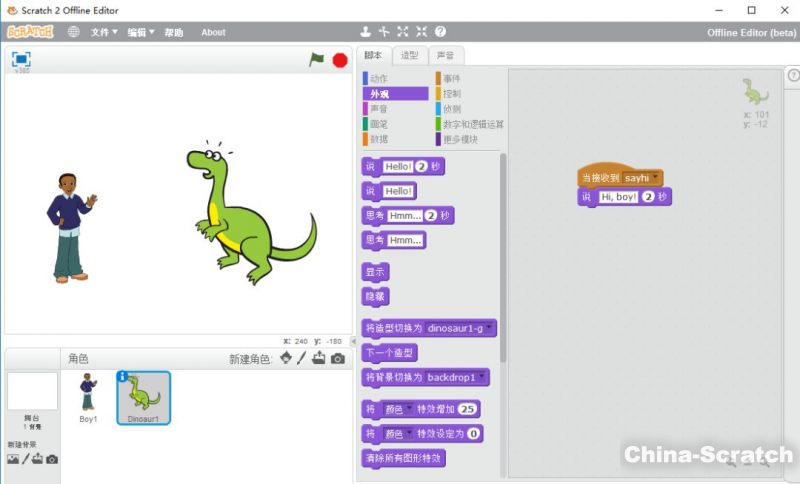Open Dinosaur1 sprite info button
Screen dimensions: 800x484
point(122,377)
